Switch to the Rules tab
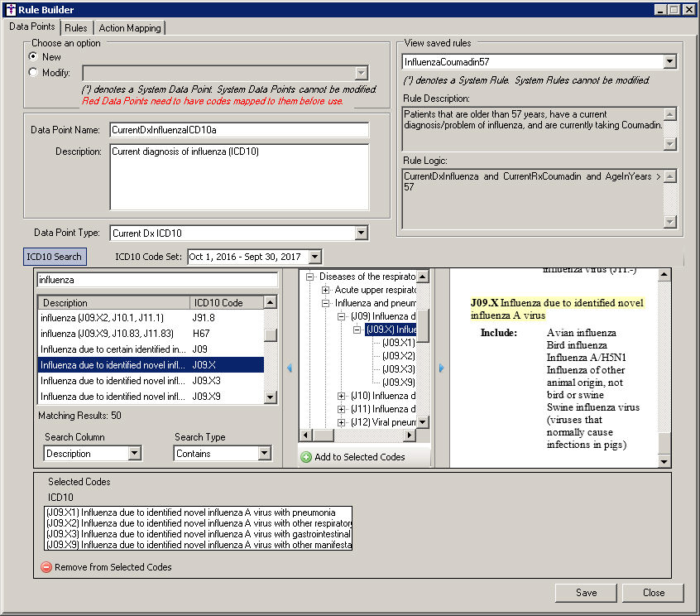Viewport: 700px width, 616px height. coord(75,27)
